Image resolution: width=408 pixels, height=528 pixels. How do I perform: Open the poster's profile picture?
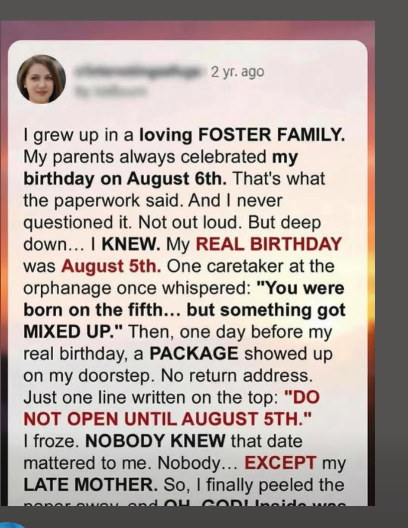41,79
